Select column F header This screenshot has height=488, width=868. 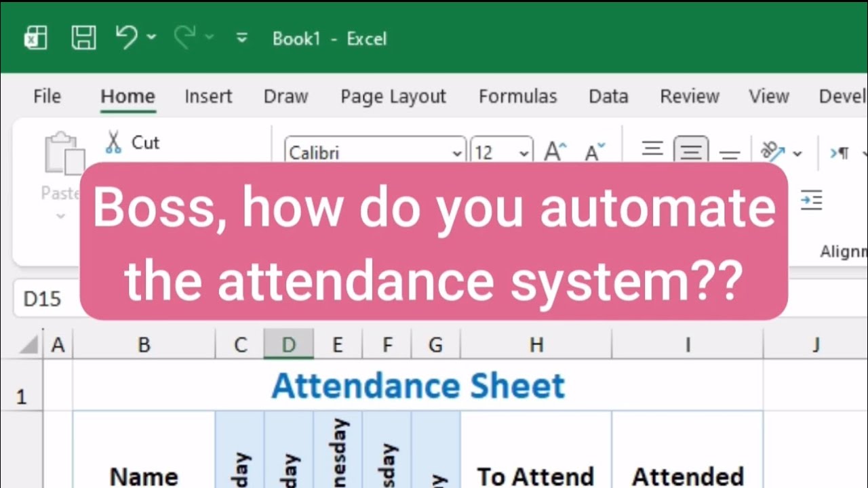[x=387, y=345]
